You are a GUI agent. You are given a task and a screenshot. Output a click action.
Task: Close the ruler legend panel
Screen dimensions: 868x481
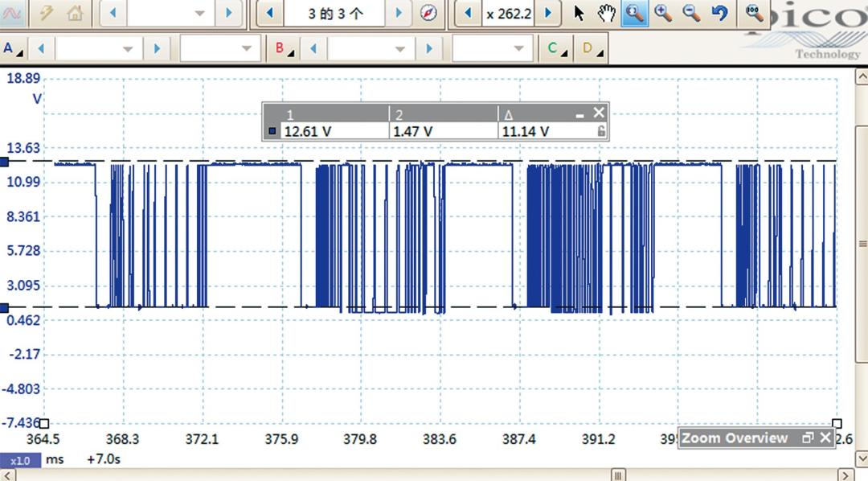click(599, 113)
